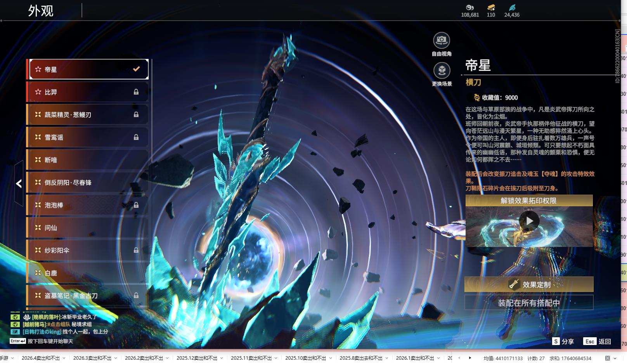
Task: Click the 效果定制 effect customization button
Action: (x=529, y=284)
